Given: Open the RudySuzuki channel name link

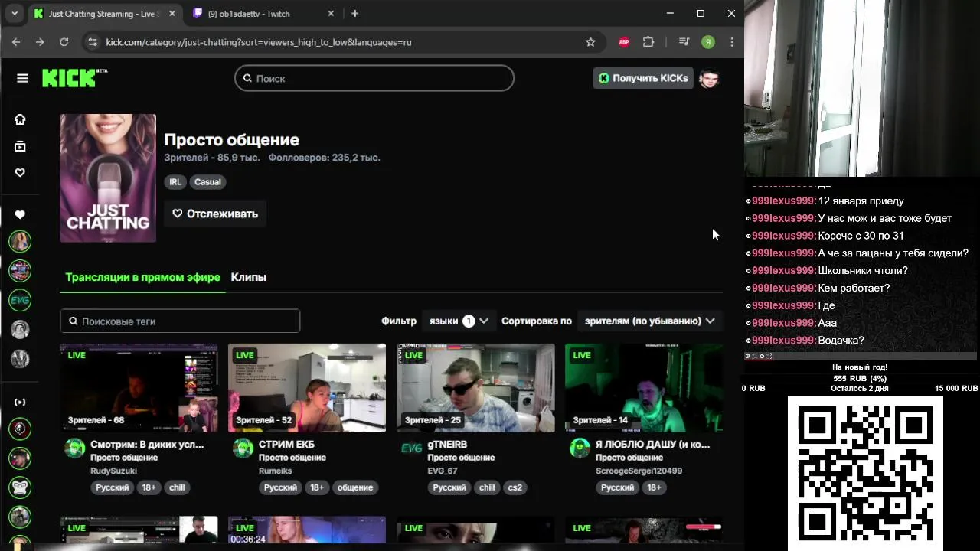Looking at the screenshot, I should tap(113, 471).
